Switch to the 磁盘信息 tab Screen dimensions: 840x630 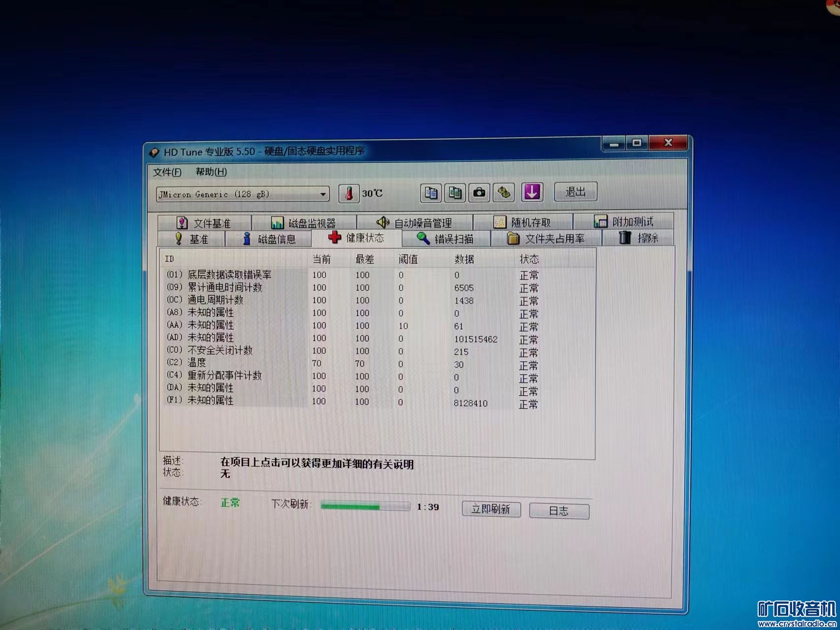[269, 239]
